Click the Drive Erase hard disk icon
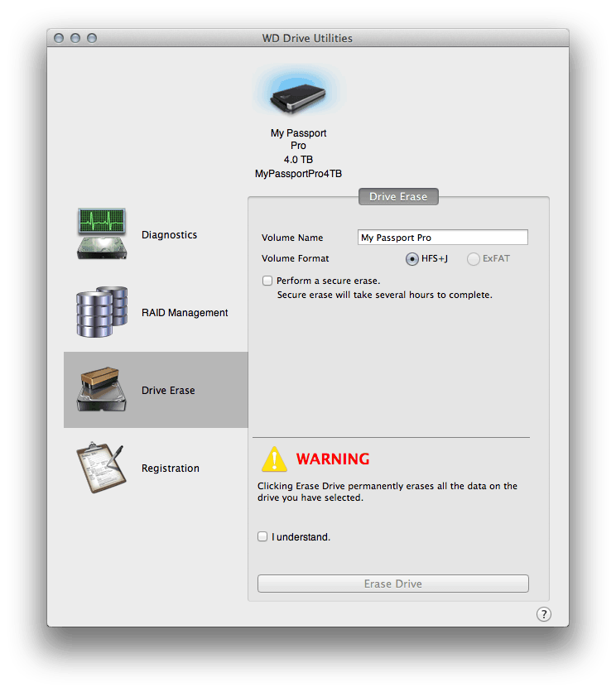Image resolution: width=616 pixels, height=692 pixels. pyautogui.click(x=103, y=390)
